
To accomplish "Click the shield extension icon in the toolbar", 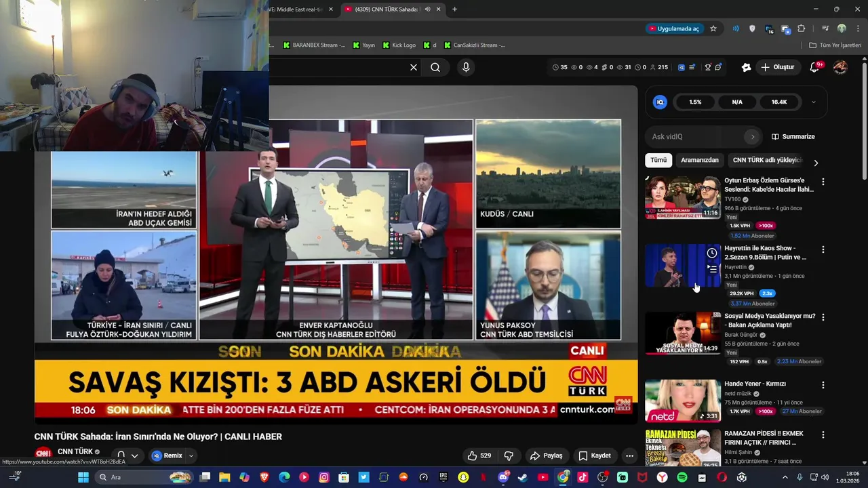I will [x=752, y=28].
